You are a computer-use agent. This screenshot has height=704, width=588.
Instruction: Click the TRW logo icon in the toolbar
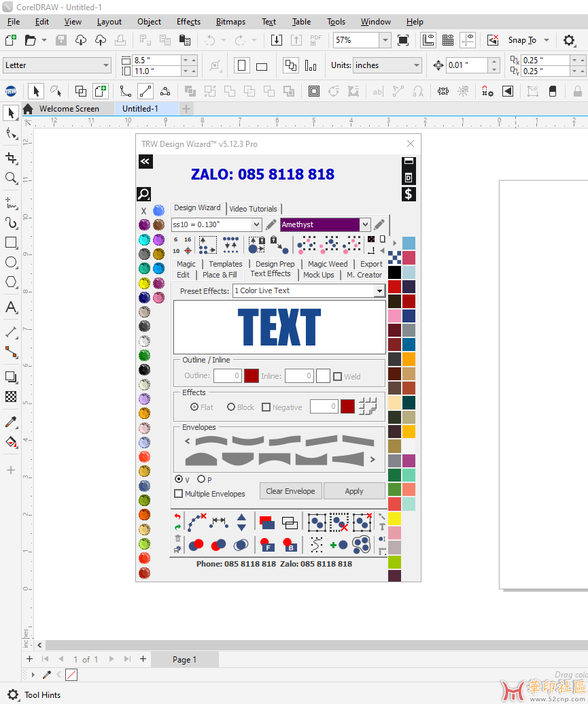pyautogui.click(x=11, y=92)
